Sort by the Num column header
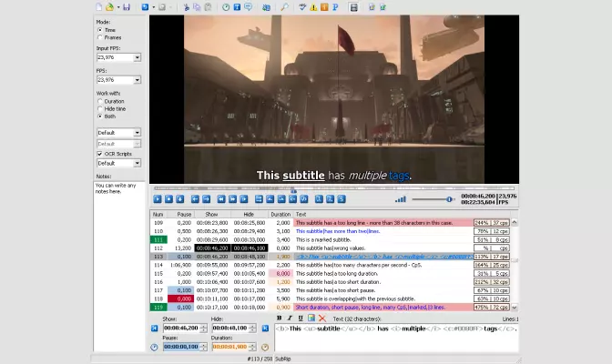The height and width of the screenshot is (364, 612). click(158, 214)
